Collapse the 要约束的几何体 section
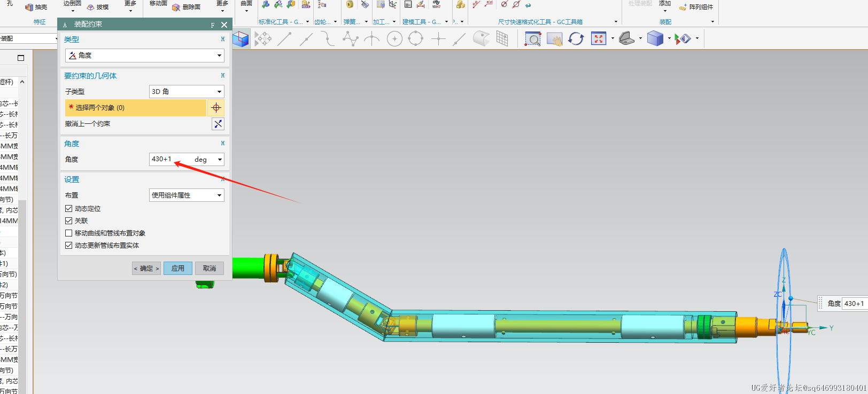This screenshot has width=868, height=394. point(223,76)
